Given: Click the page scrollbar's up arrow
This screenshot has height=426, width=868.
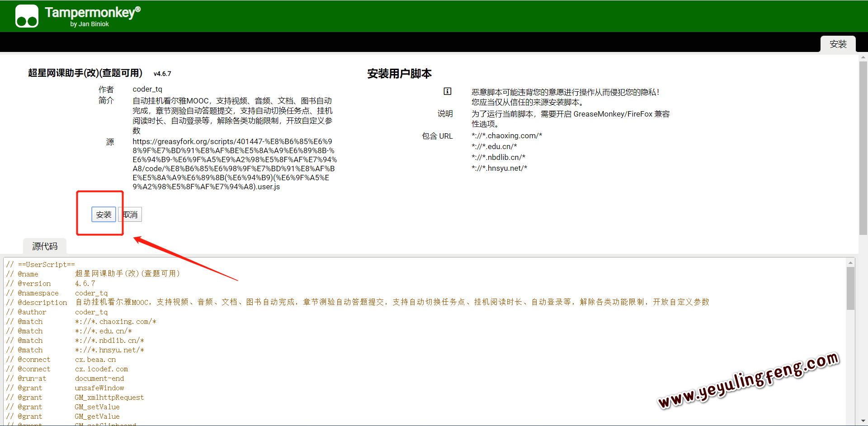Looking at the screenshot, I should pos(863,58).
